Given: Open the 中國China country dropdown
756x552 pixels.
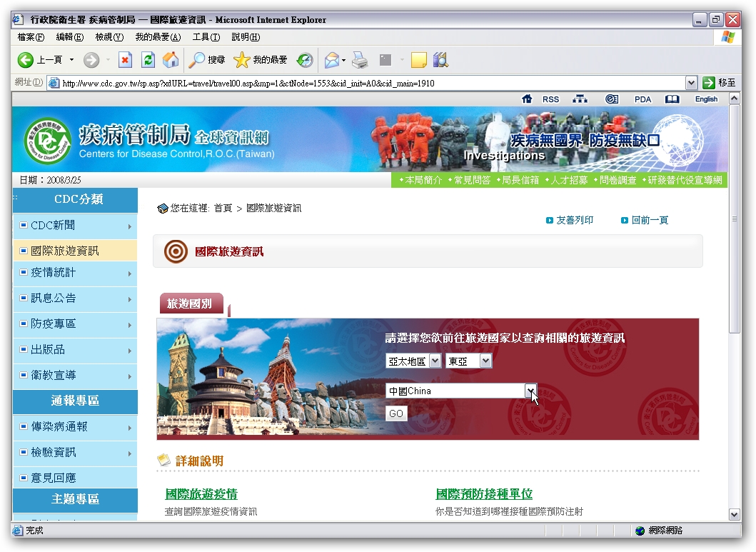Looking at the screenshot, I should tap(530, 391).
